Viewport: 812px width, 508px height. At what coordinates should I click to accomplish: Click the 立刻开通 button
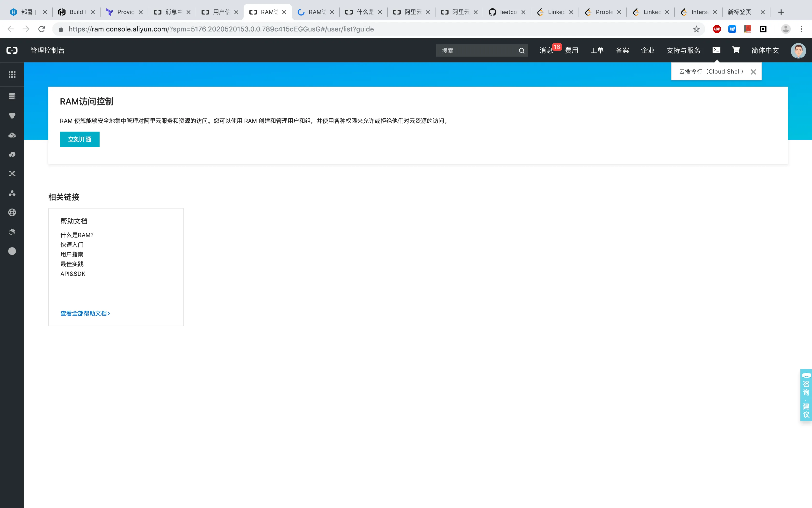pyautogui.click(x=80, y=139)
